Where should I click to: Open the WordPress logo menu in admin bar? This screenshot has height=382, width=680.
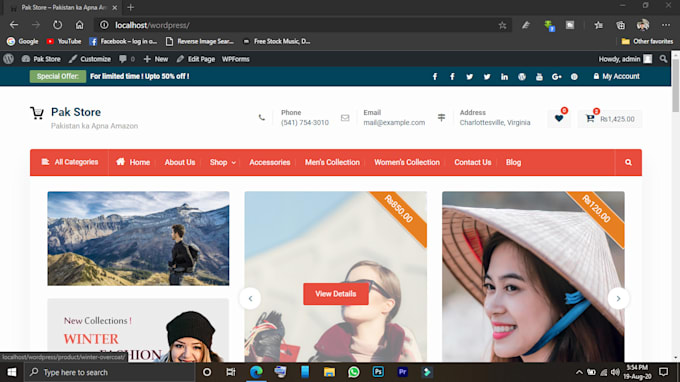point(8,59)
